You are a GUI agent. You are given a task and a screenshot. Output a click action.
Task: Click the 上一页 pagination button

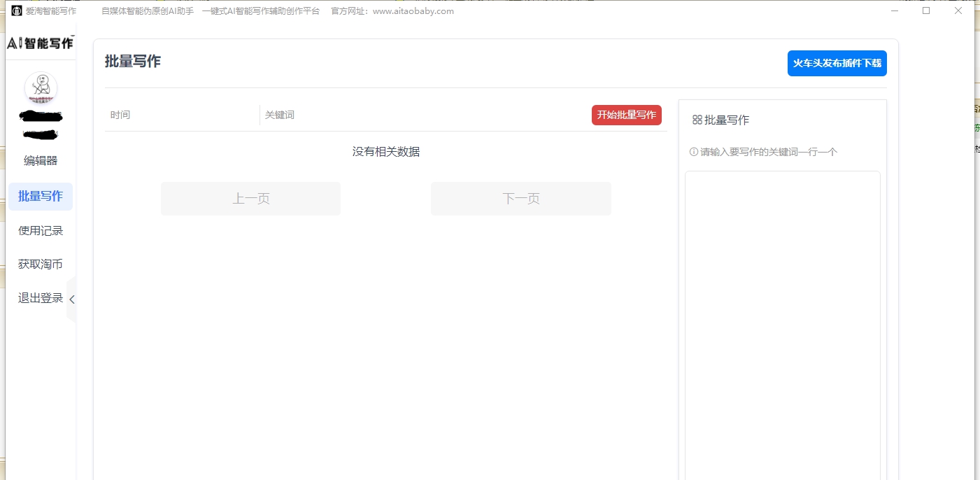(250, 199)
